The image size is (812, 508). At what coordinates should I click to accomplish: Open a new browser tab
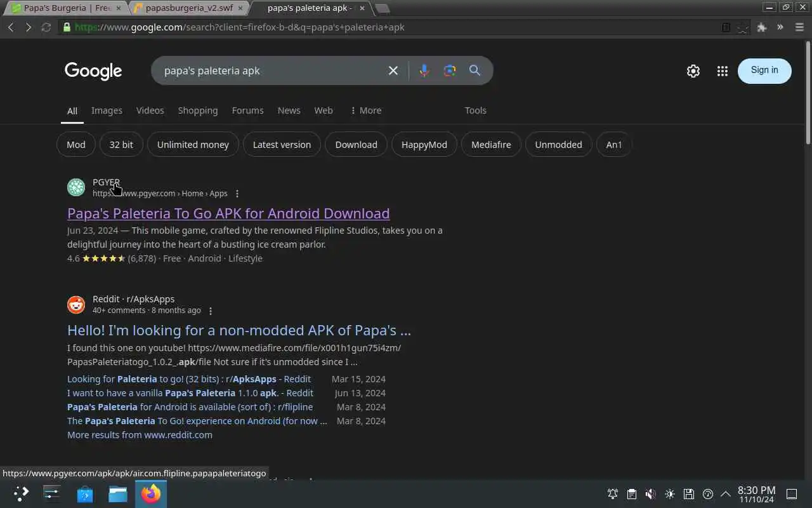coord(382,8)
